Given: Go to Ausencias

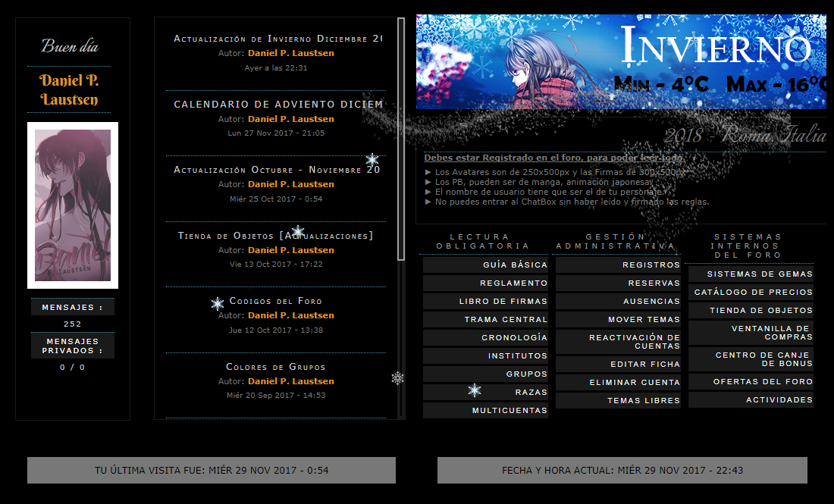Looking at the screenshot, I should tap(618, 301).
